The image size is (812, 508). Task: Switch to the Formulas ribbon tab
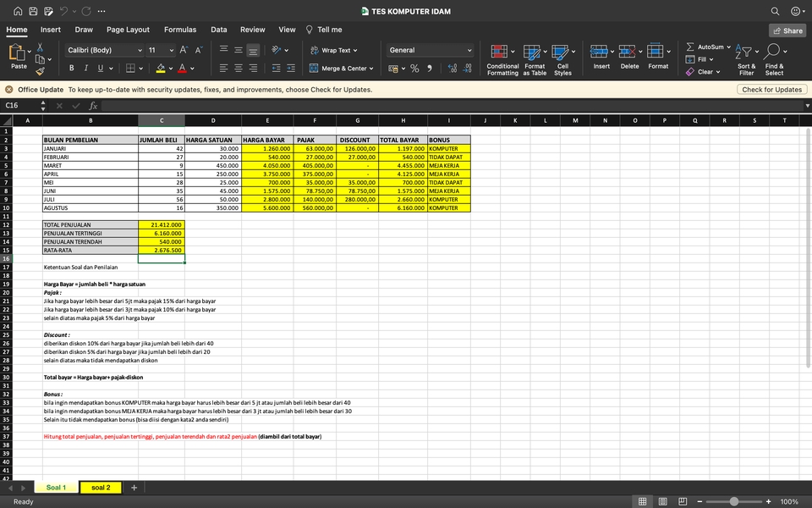[x=180, y=29]
